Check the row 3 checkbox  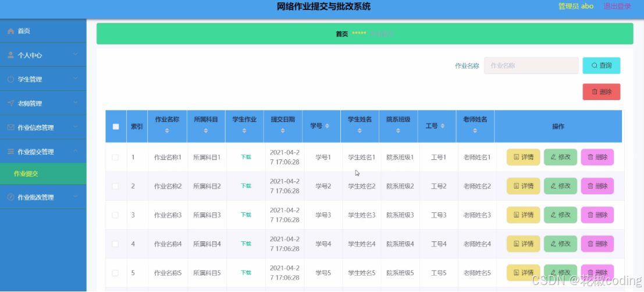115,215
